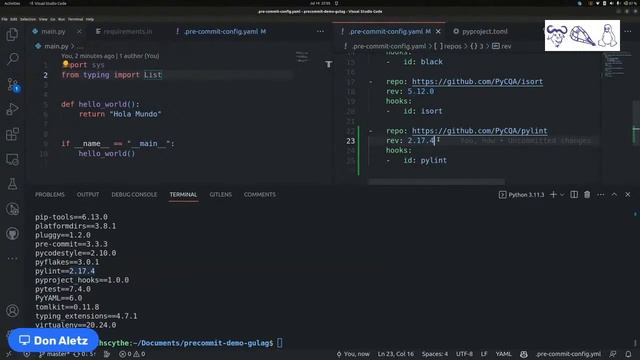The height and width of the screenshot is (360, 640).
Task: Open the DEBUG CONSOLE panel tab
Action: (134, 195)
